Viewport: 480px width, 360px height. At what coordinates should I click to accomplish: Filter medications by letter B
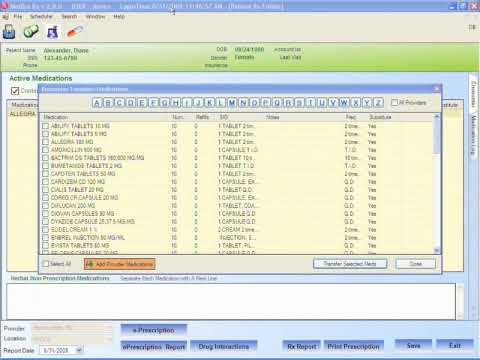point(108,103)
